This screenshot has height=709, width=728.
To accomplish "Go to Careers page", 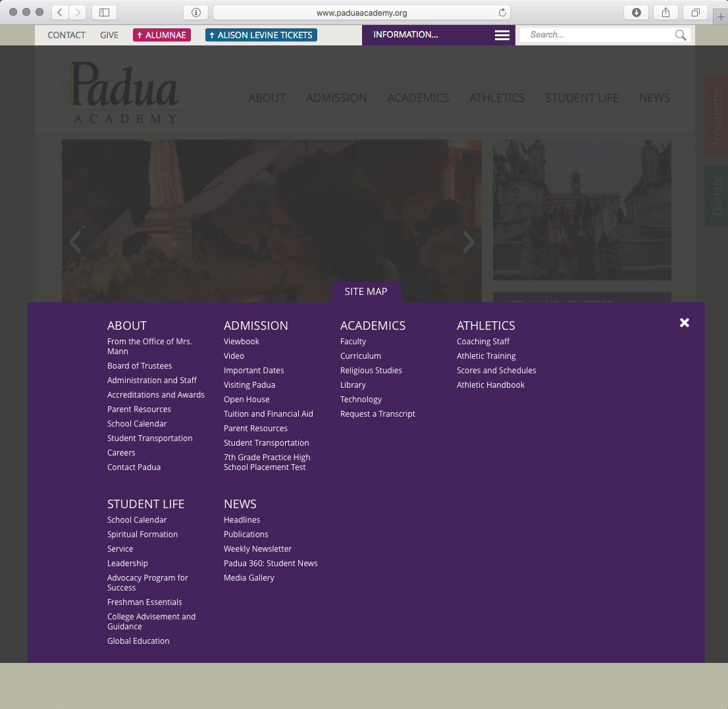I will [121, 453].
